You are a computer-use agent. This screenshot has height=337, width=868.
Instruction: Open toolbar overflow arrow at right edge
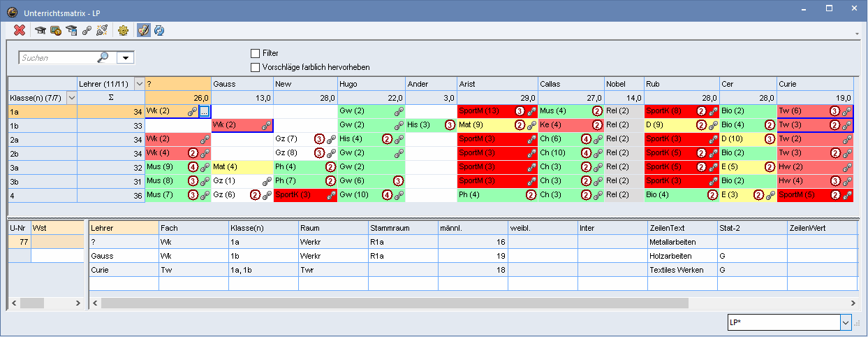[x=857, y=33]
